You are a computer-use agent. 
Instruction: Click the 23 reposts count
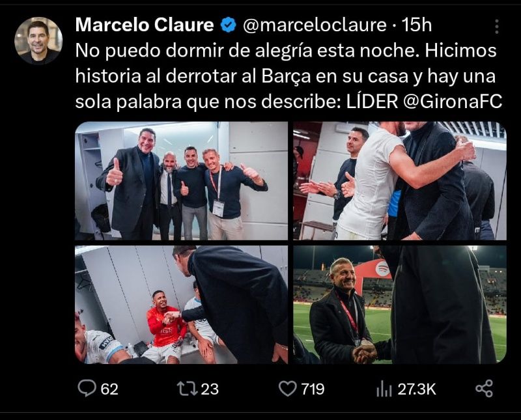210,389
